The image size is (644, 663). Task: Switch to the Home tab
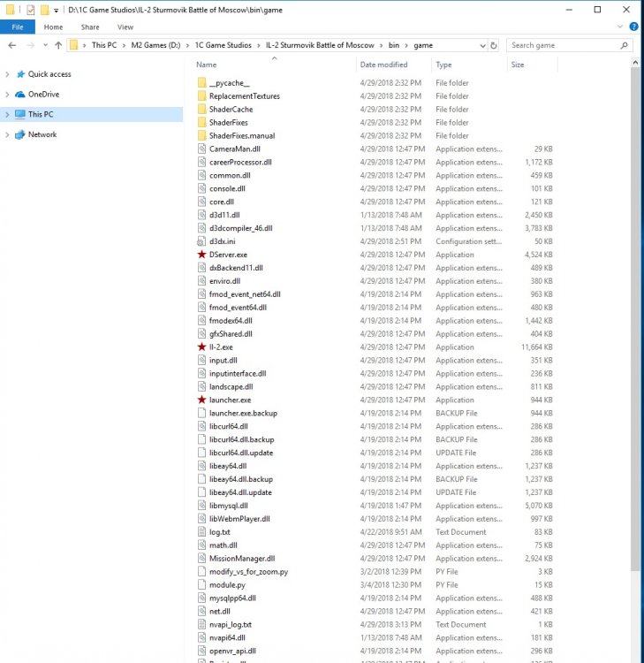tap(53, 27)
